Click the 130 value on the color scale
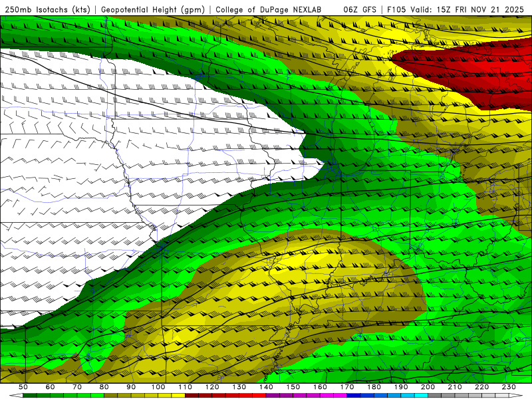532x399 pixels. tap(239, 387)
